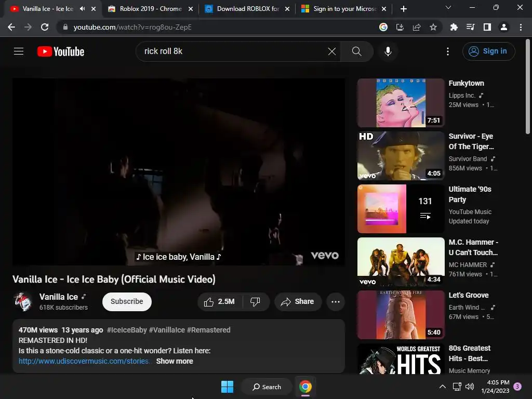Image resolution: width=532 pixels, height=399 pixels.
Task: Subscribe to Vanilla Ice channel
Action: pyautogui.click(x=127, y=302)
